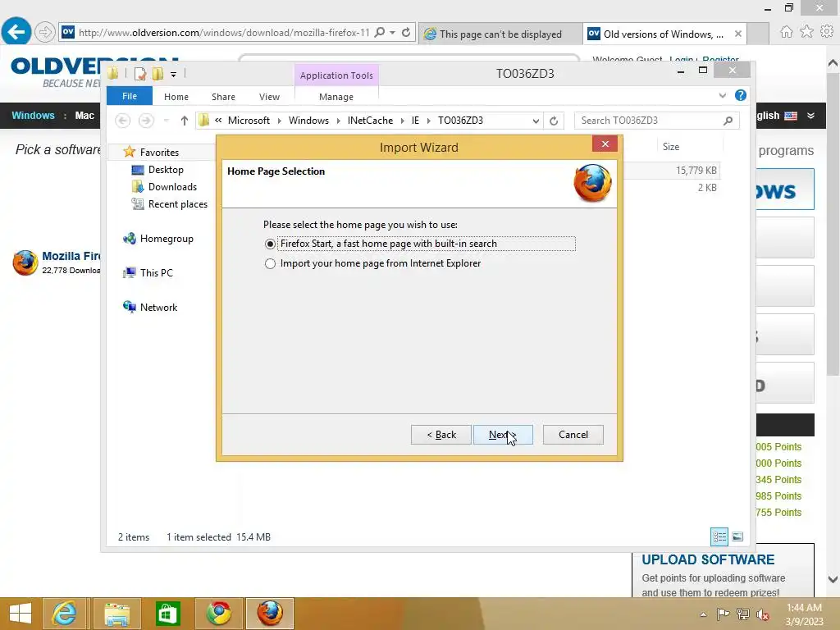Image resolution: width=840 pixels, height=630 pixels.
Task: Click the Explorer help question mark icon
Action: 741,95
